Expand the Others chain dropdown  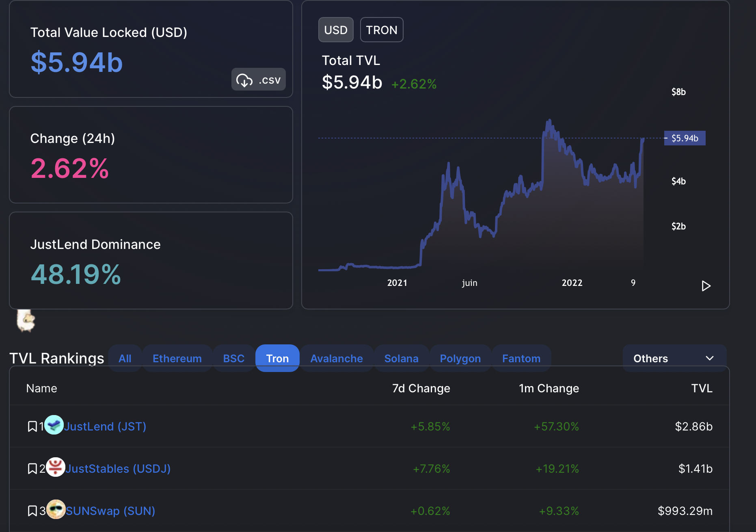[674, 358]
